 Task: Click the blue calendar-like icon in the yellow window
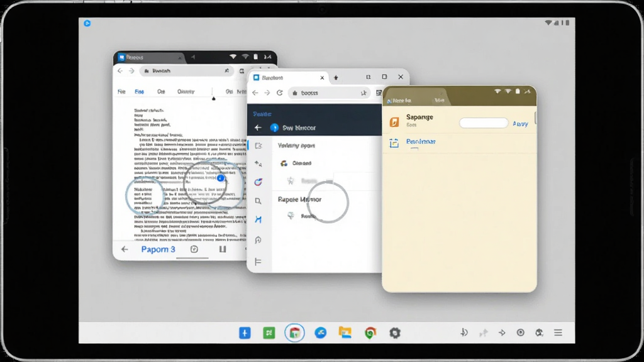tap(394, 143)
